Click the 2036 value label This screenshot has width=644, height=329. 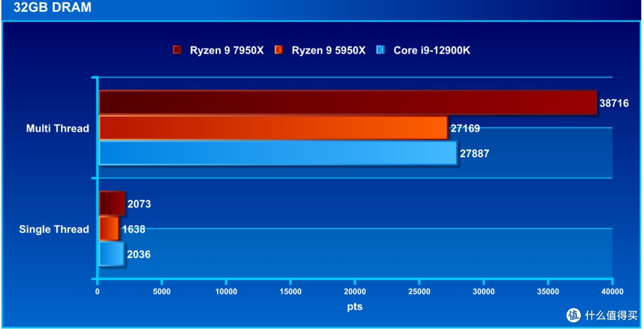coord(139,254)
